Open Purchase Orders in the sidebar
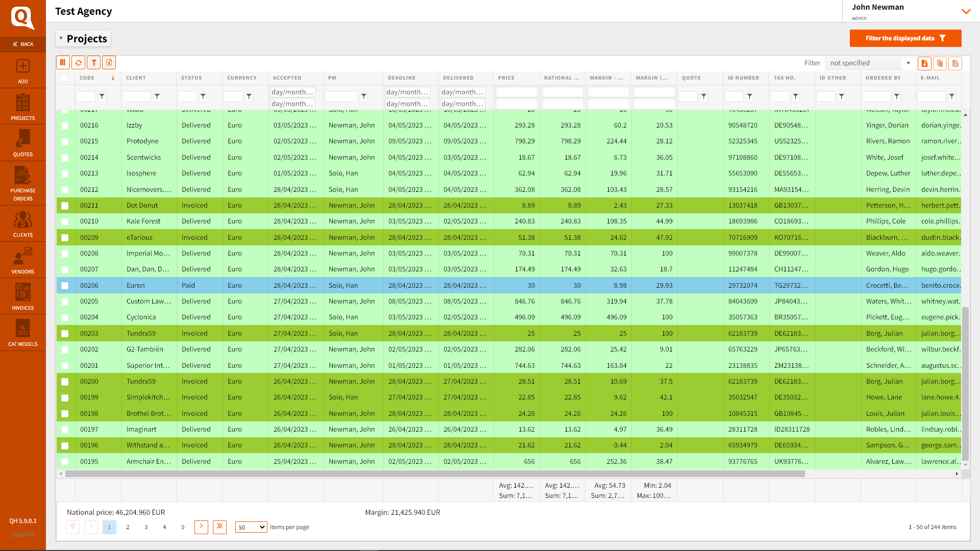Image resolution: width=980 pixels, height=551 pixels. (x=23, y=183)
